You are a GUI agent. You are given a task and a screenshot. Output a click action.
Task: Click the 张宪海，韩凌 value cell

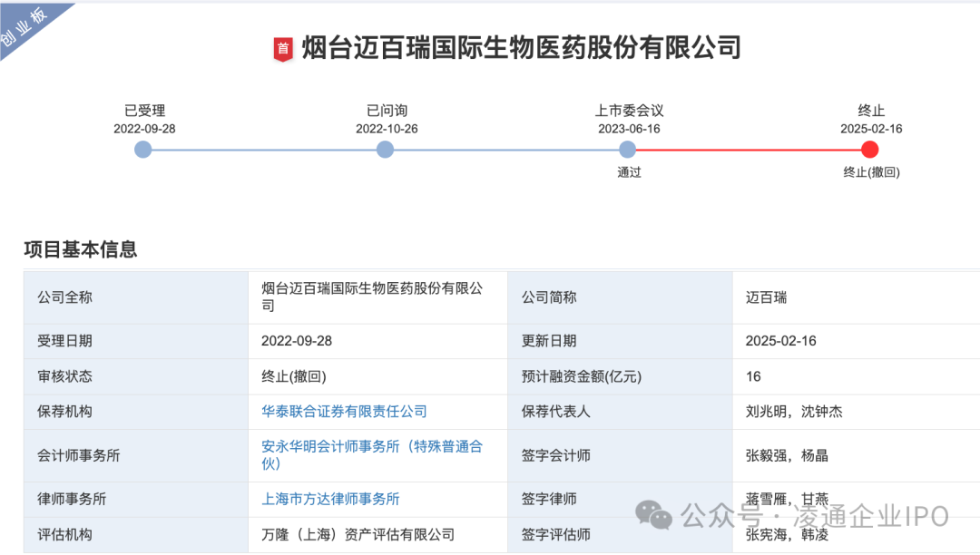857,534
